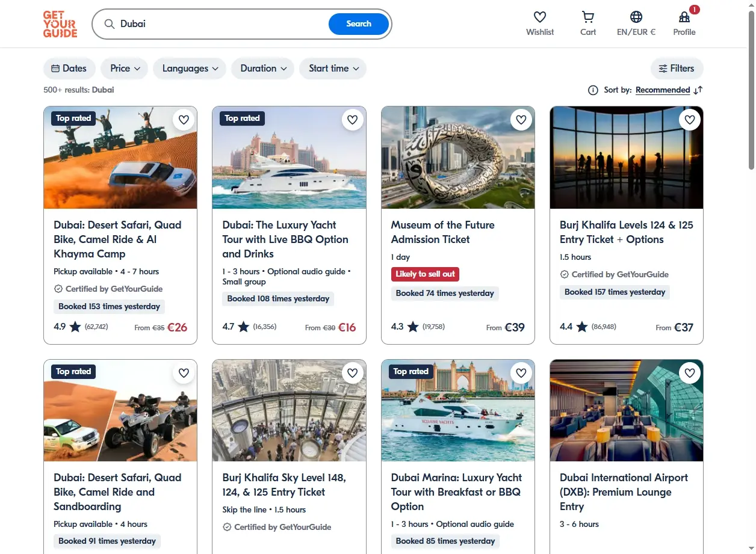Open Museum of the Future Admission Ticket title
Viewport: 756px width, 554px height.
(443, 232)
